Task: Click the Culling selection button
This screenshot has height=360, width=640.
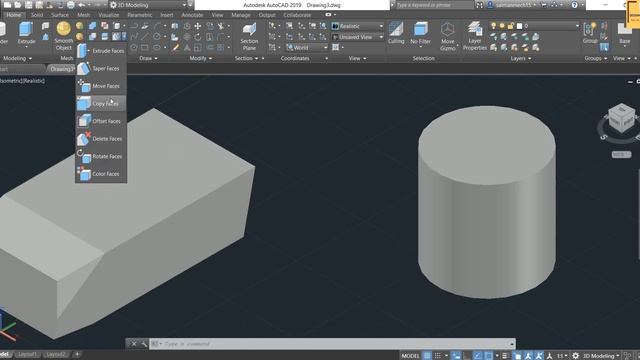Action: click(x=396, y=33)
